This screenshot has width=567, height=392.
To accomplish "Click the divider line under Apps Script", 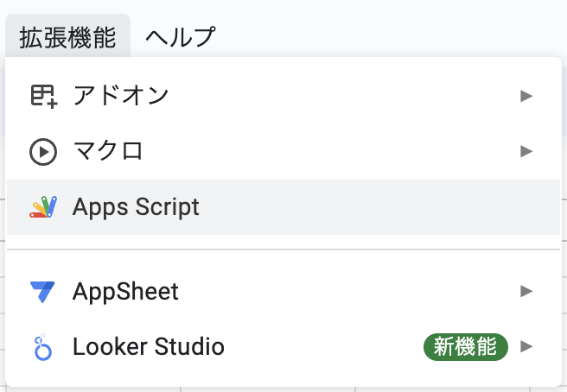I will 283,250.
